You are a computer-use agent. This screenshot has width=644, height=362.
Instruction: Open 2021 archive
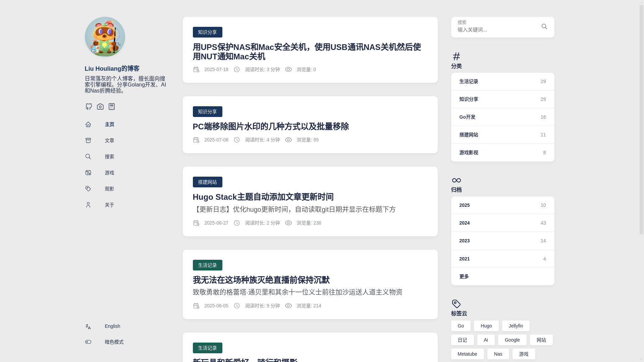(x=502, y=259)
